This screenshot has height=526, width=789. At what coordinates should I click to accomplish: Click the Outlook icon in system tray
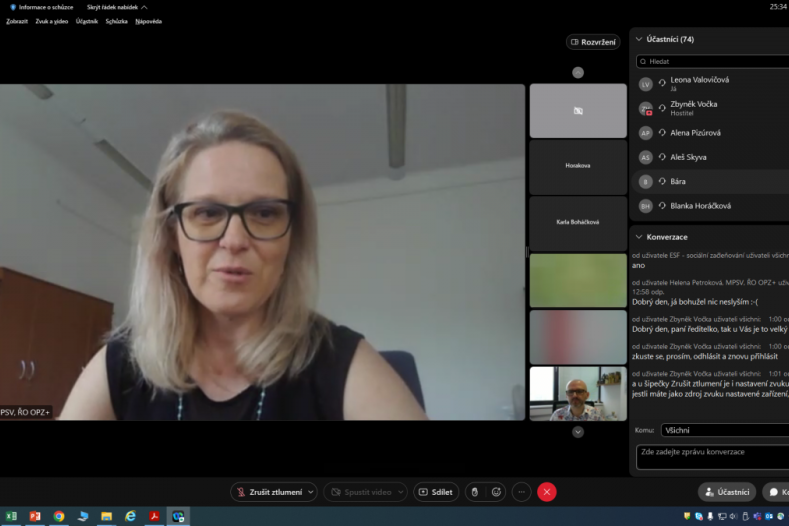tap(769, 516)
